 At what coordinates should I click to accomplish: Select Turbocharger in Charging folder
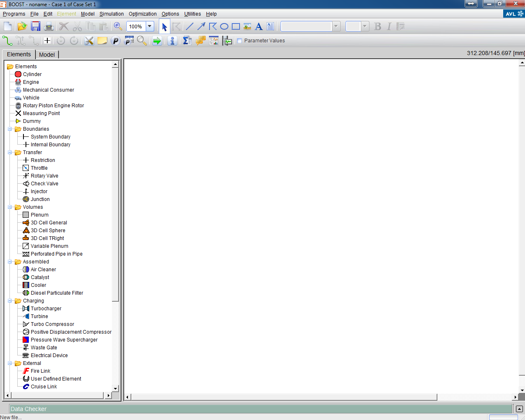coord(46,309)
